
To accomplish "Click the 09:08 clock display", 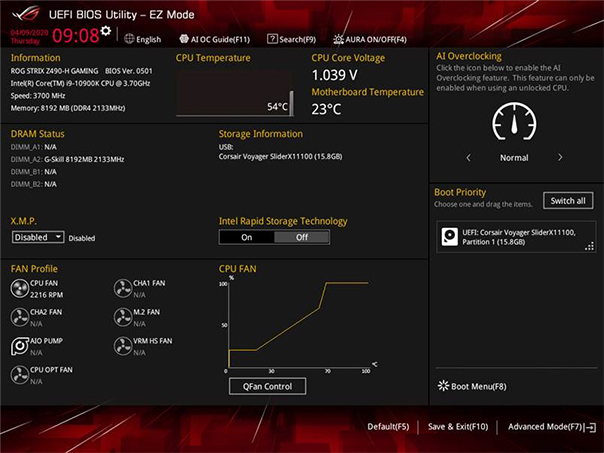I will pos(76,35).
